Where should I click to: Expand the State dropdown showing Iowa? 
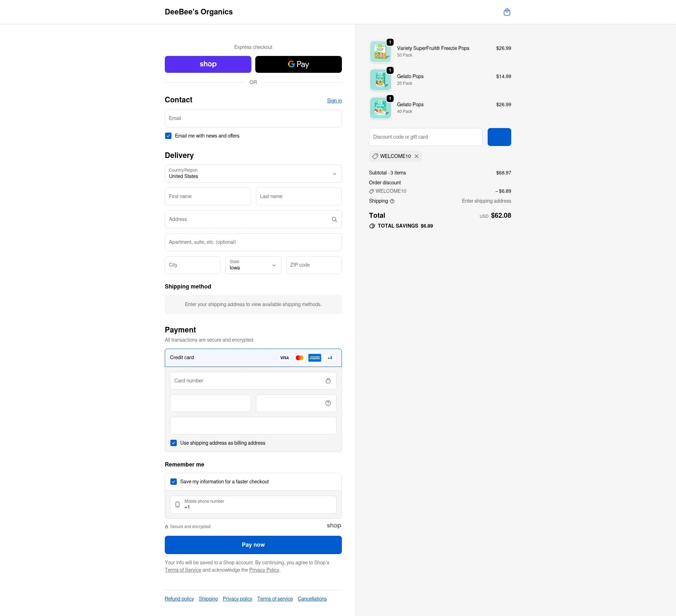click(253, 265)
